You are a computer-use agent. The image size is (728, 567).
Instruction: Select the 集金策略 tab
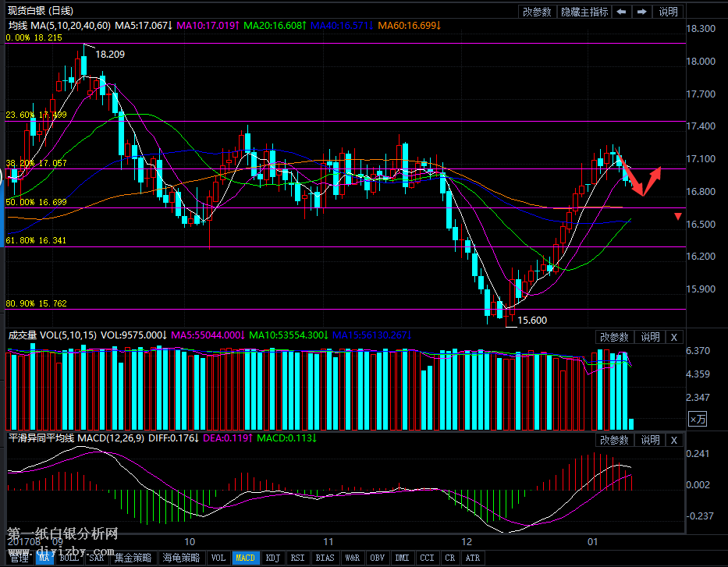[x=132, y=558]
